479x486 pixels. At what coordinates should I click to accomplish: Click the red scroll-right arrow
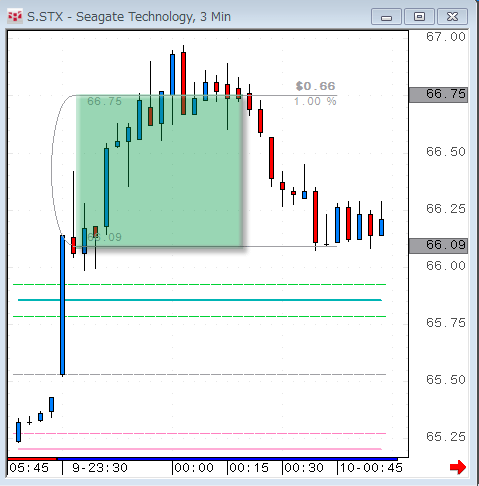(458, 467)
